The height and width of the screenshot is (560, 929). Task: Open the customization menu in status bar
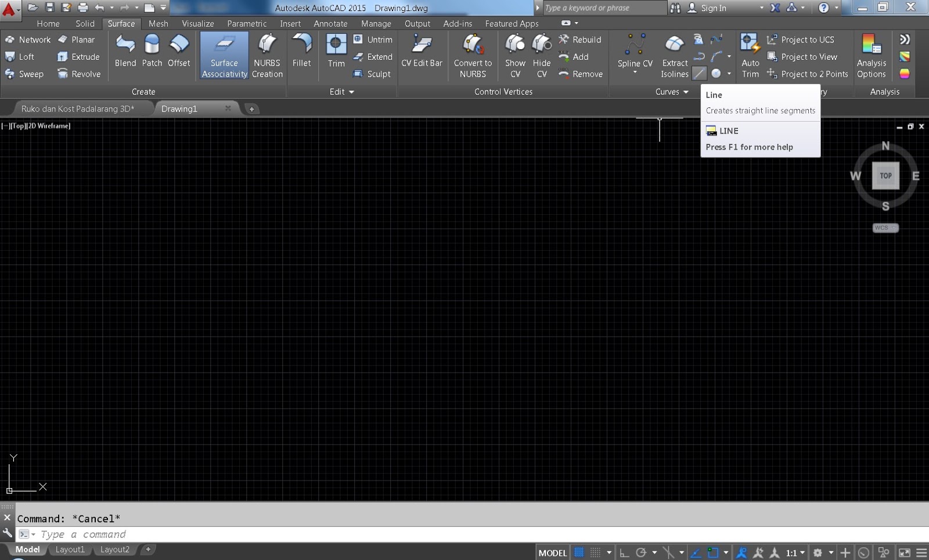coord(921,552)
